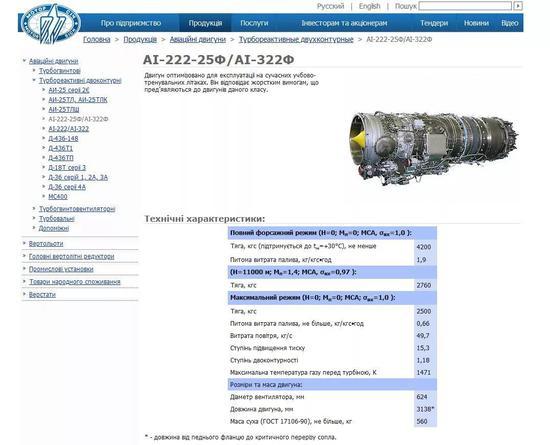Viewport: 550px width, 445px height.
Task: Open Турбовальні sidebar link
Action: (x=57, y=219)
